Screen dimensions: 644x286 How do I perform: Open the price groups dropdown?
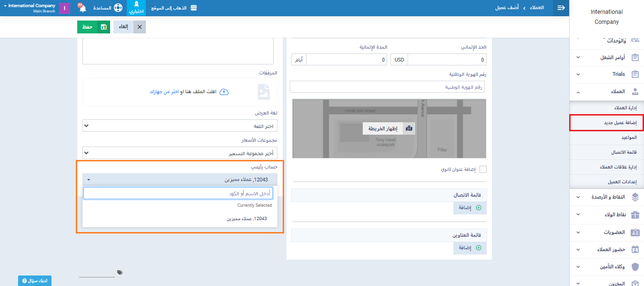click(x=180, y=153)
